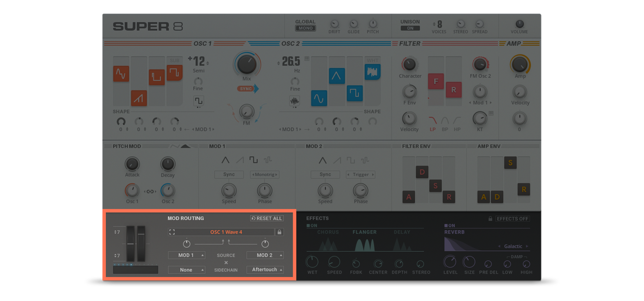
Task: Toggle MOD 2 Sync button
Action: (x=325, y=175)
